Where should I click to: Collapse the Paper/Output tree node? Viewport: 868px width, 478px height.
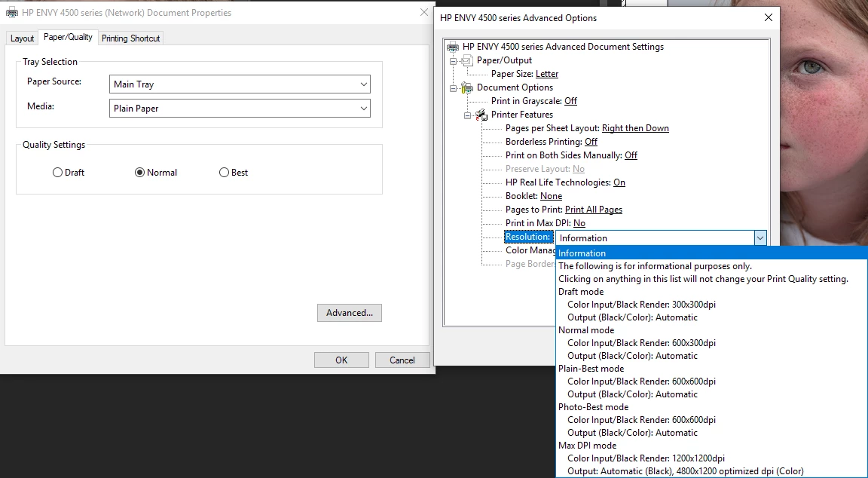453,61
